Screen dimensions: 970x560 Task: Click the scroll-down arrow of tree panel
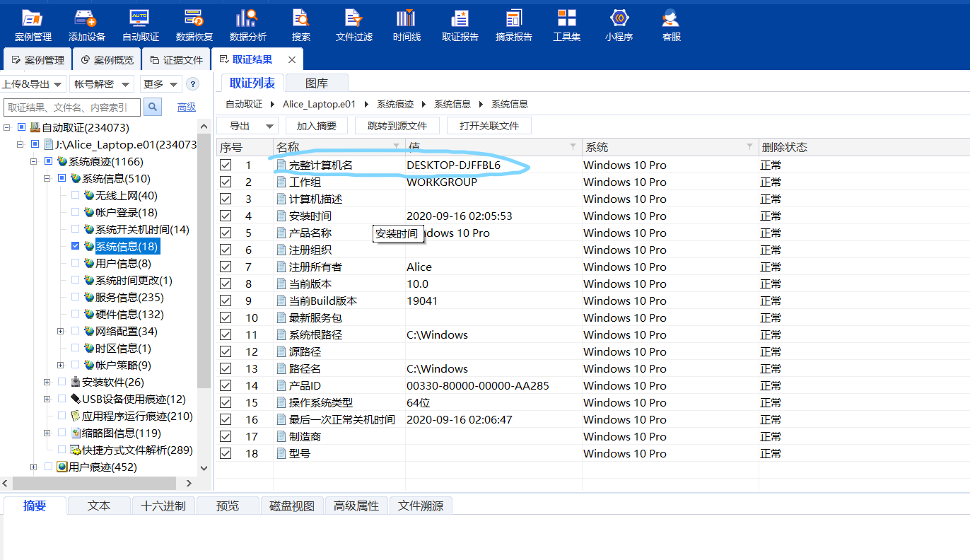(x=204, y=468)
